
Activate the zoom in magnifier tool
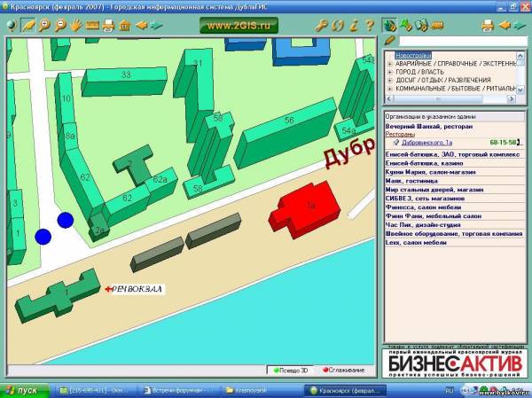(x=44, y=26)
